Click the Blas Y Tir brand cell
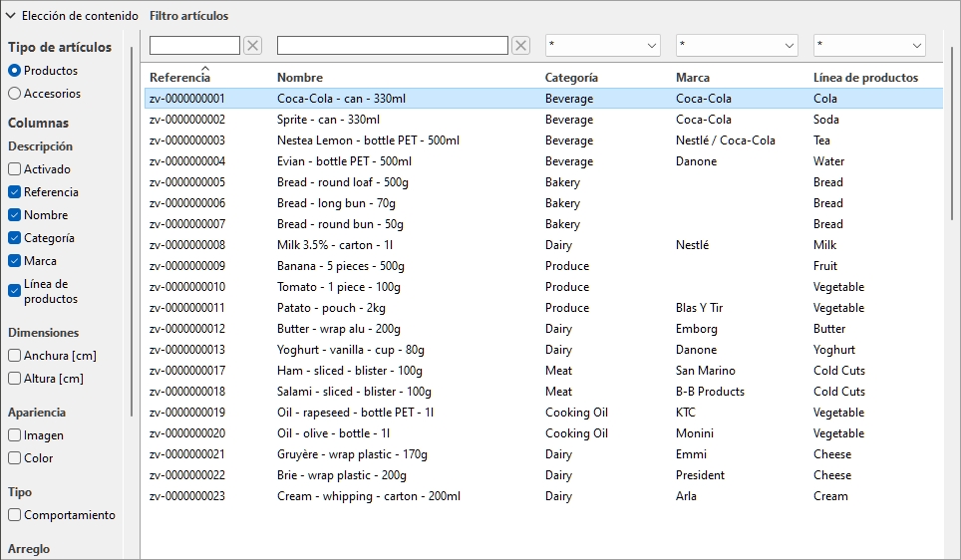This screenshot has height=560, width=961. click(x=699, y=308)
